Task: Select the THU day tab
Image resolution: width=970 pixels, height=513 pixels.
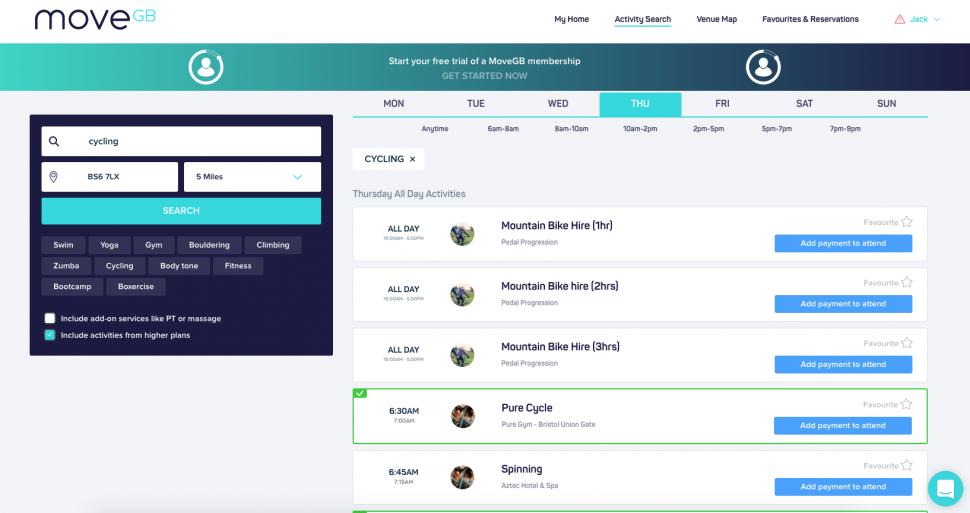Action: point(640,104)
